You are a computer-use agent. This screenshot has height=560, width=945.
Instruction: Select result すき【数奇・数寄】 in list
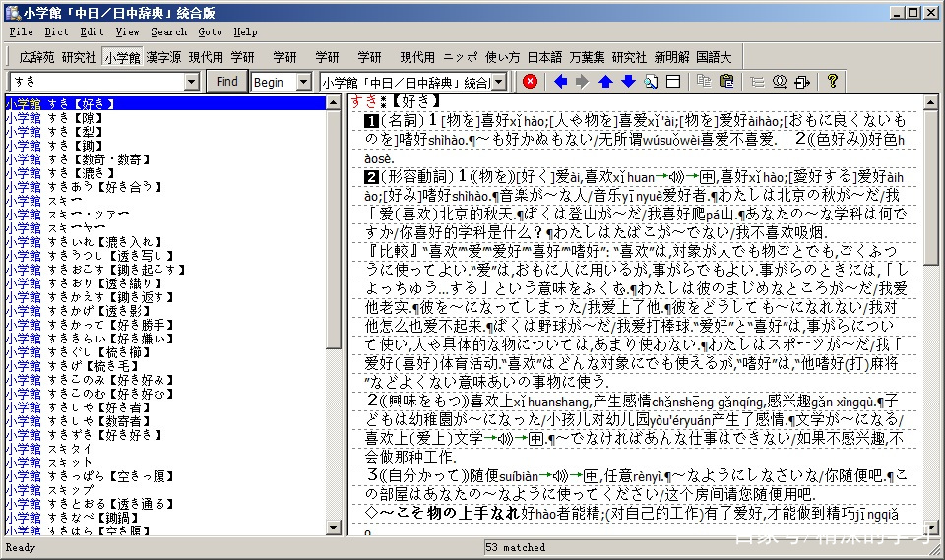click(79, 159)
